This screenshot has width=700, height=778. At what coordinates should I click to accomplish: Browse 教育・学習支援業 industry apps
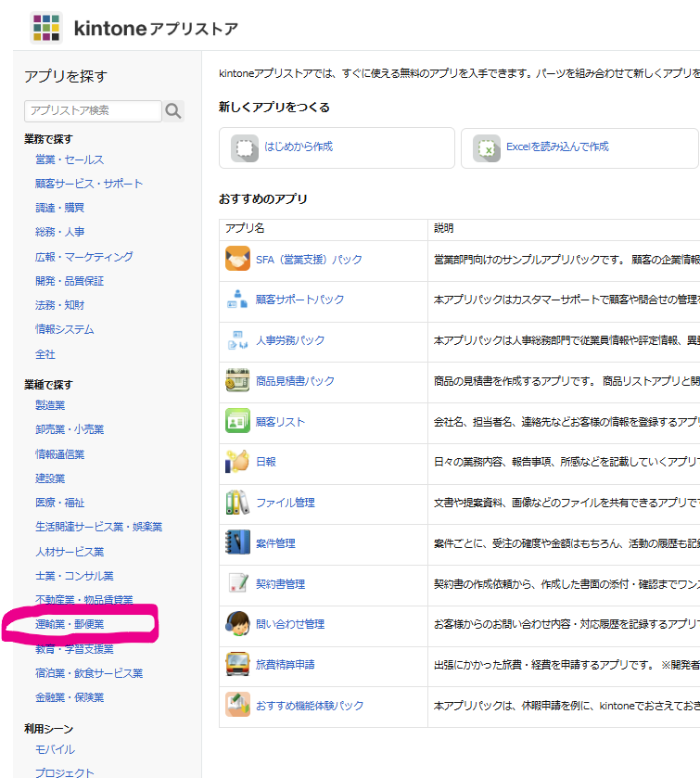tap(74, 649)
